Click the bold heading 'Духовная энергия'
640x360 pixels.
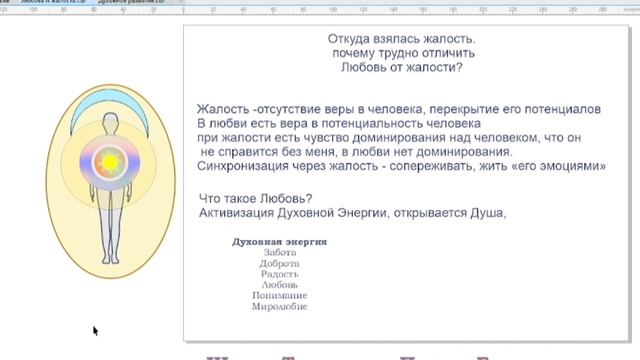click(x=280, y=242)
